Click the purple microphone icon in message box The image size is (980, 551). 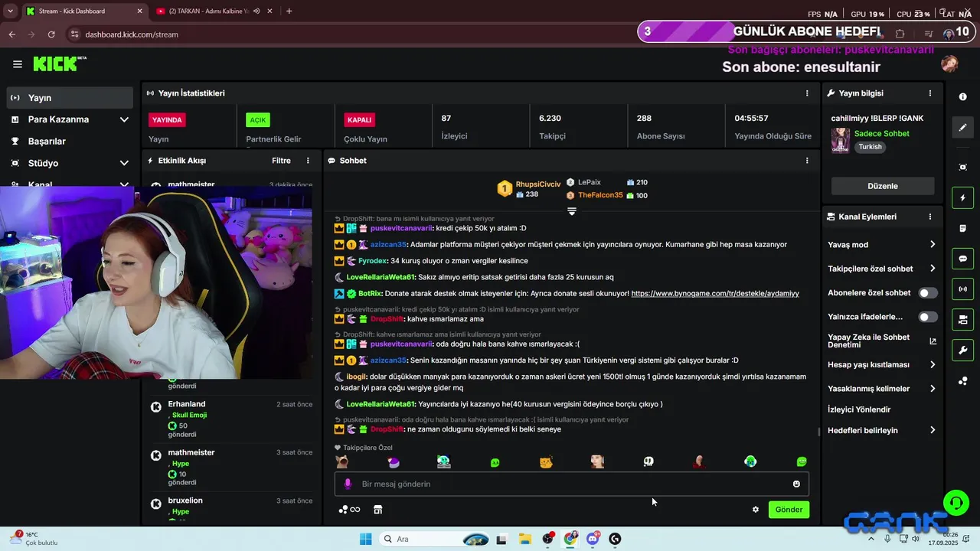click(348, 484)
